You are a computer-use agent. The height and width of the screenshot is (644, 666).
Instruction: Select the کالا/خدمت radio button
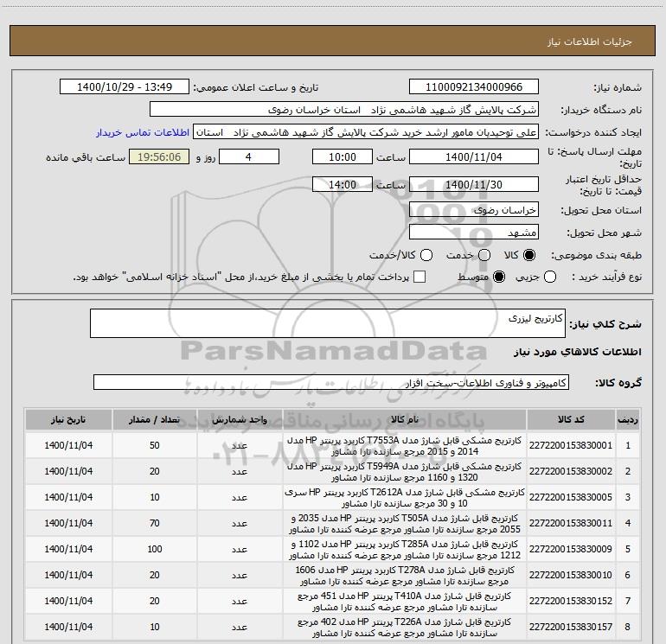[426, 255]
